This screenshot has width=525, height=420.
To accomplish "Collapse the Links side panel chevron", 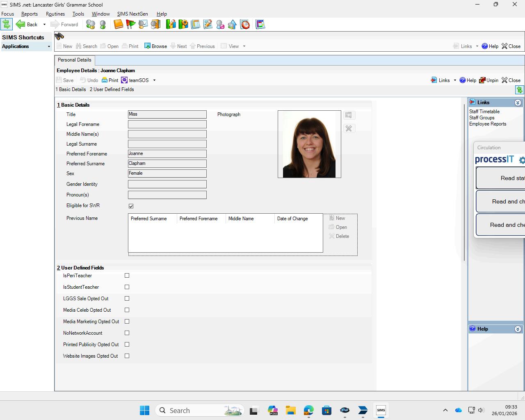I will point(518,103).
